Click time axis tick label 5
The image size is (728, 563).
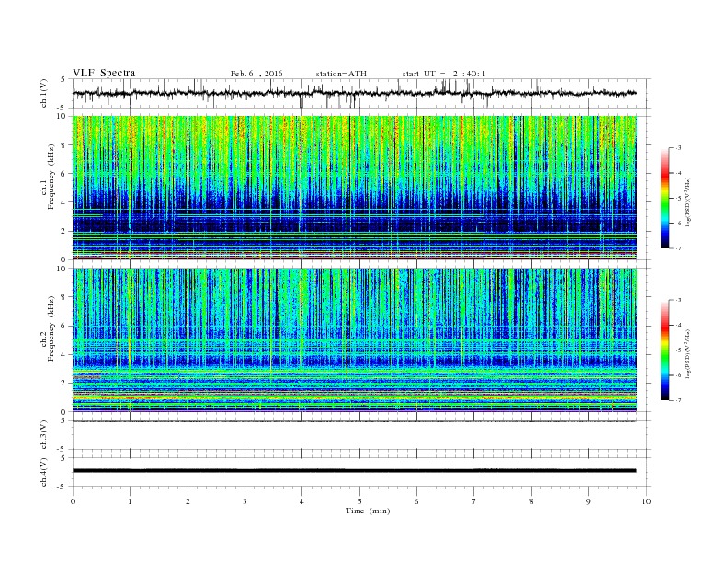click(359, 501)
